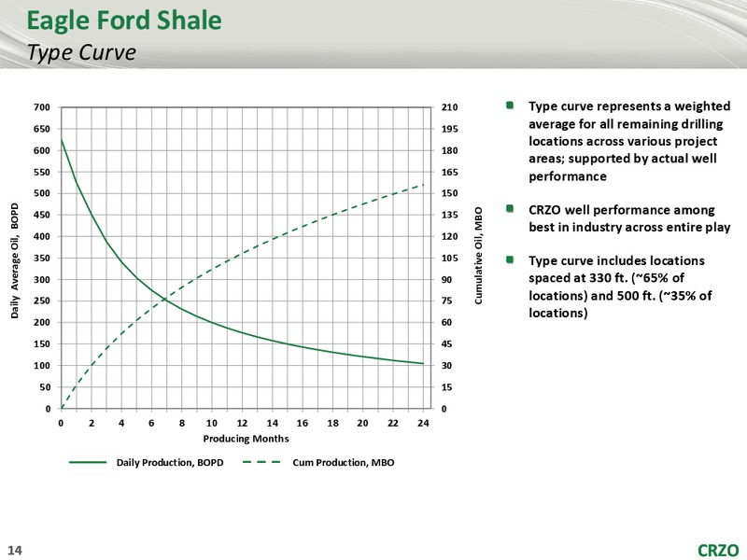Click month label 20 on x-axis

pyautogui.click(x=362, y=423)
